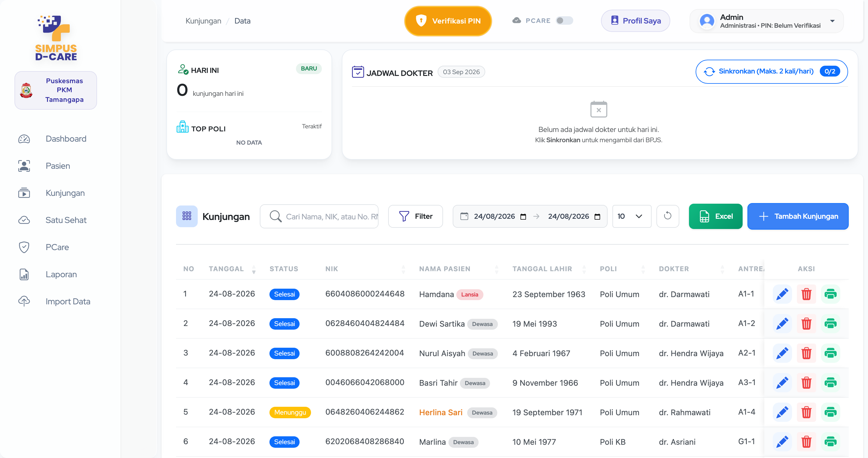Toggle the PCARE switch
This screenshot has width=868, height=458.
(564, 20)
